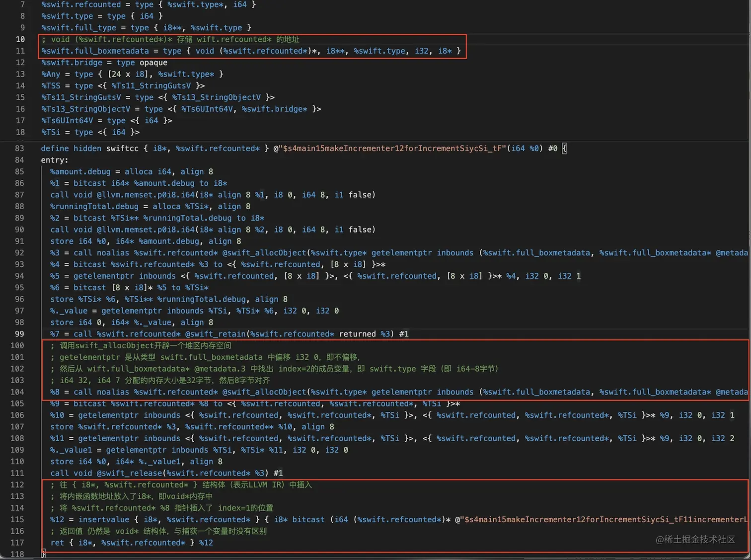Click the "%runningTotal.debug = alloca" line

(150, 206)
